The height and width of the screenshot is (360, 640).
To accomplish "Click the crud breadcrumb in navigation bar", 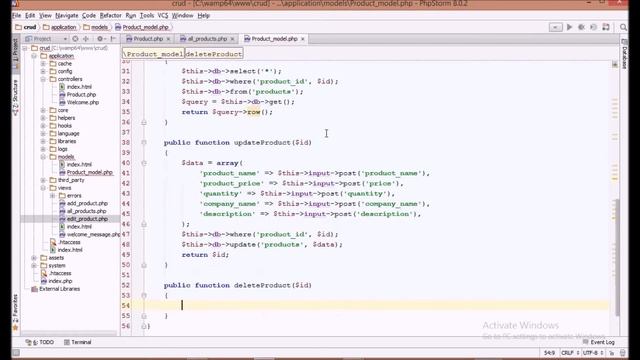I will 26,27.
